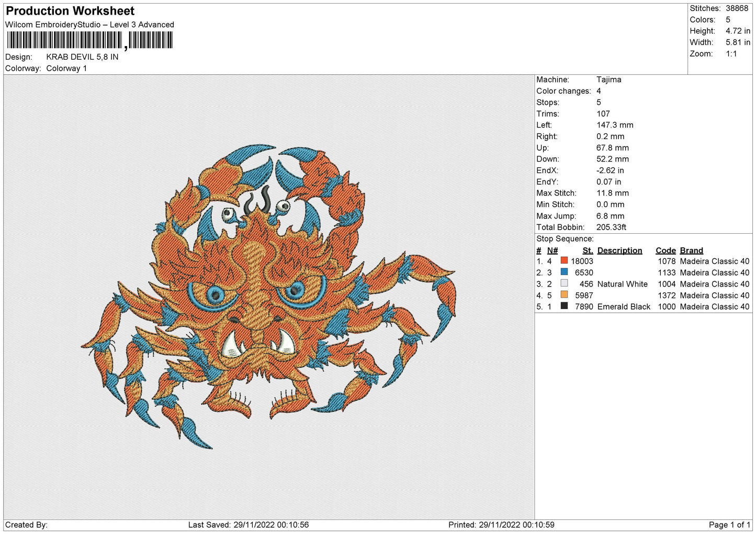756x534 pixels.
Task: Click the Right value '0.2 mm'
Action: 611,137
